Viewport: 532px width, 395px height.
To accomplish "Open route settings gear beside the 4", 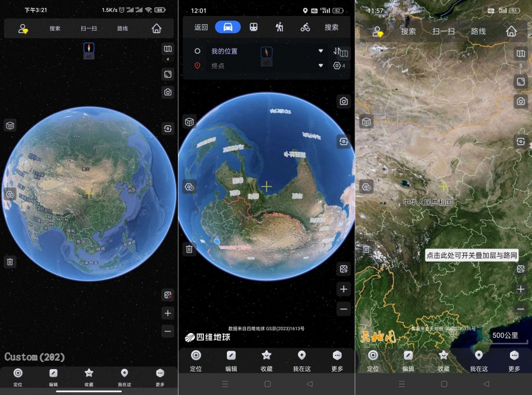I will [337, 66].
